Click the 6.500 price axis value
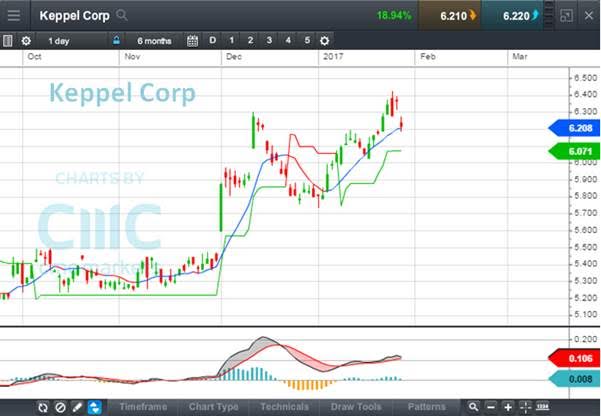601x416 pixels. (585, 78)
